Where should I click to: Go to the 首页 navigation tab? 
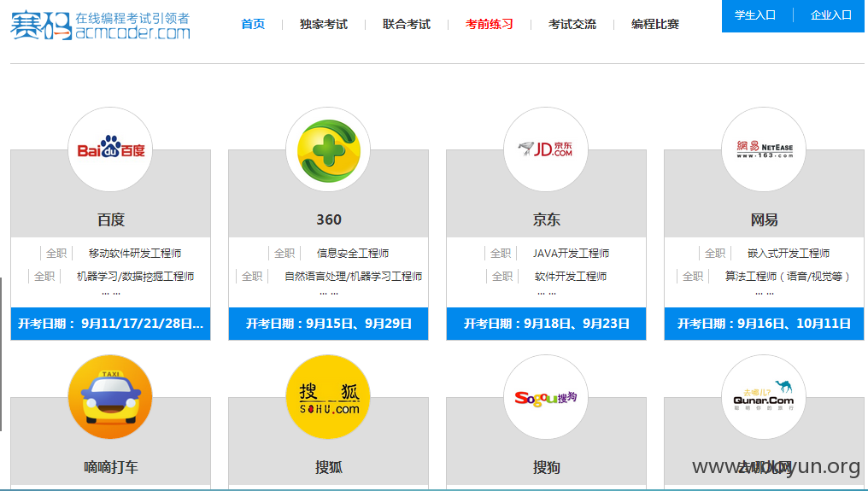click(253, 25)
